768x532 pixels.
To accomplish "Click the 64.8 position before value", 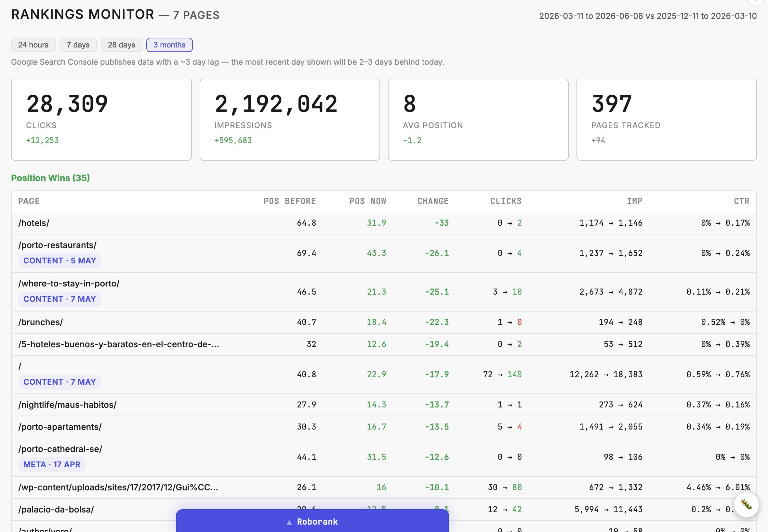I will [x=306, y=223].
